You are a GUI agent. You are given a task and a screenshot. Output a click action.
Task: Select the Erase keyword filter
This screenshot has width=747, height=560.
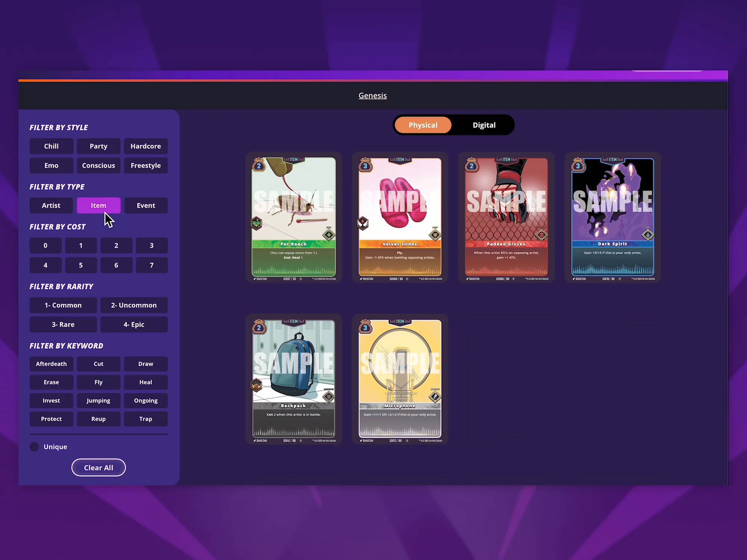[x=51, y=382]
